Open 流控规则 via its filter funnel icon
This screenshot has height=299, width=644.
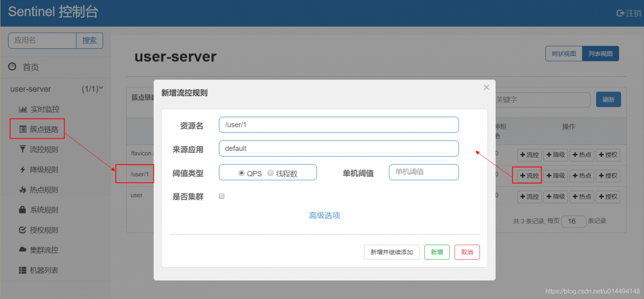[23, 149]
